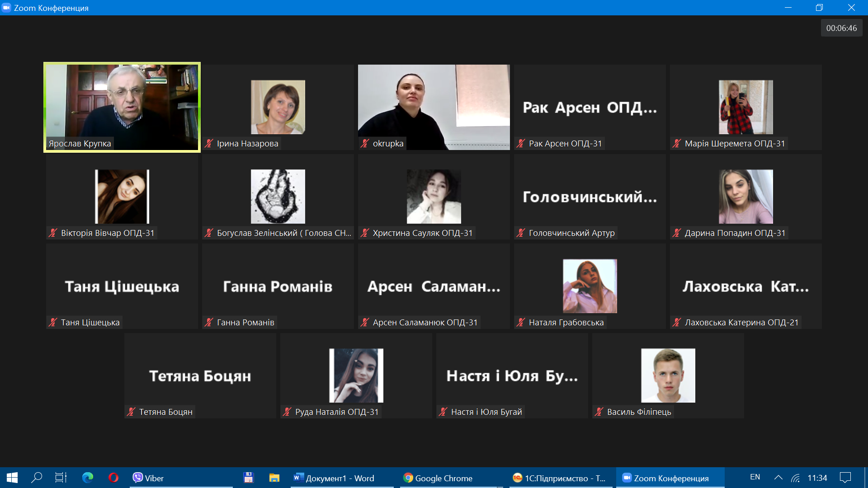Viewport: 868px width, 488px height.
Task: Open the Windows Start menu
Action: click(x=12, y=478)
